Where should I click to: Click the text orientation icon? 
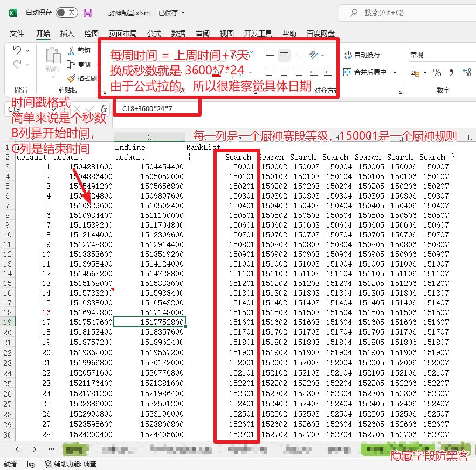pos(313,55)
